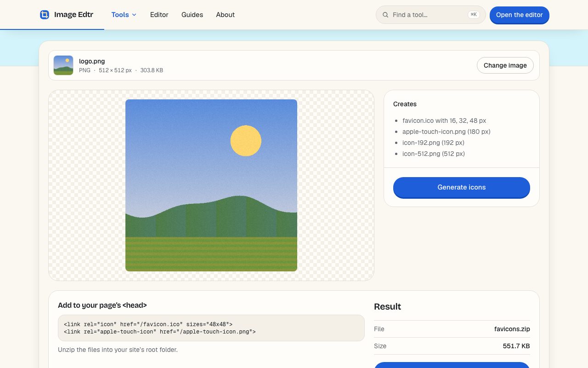Navigate to the About page
This screenshot has width=588, height=368.
pyautogui.click(x=226, y=15)
